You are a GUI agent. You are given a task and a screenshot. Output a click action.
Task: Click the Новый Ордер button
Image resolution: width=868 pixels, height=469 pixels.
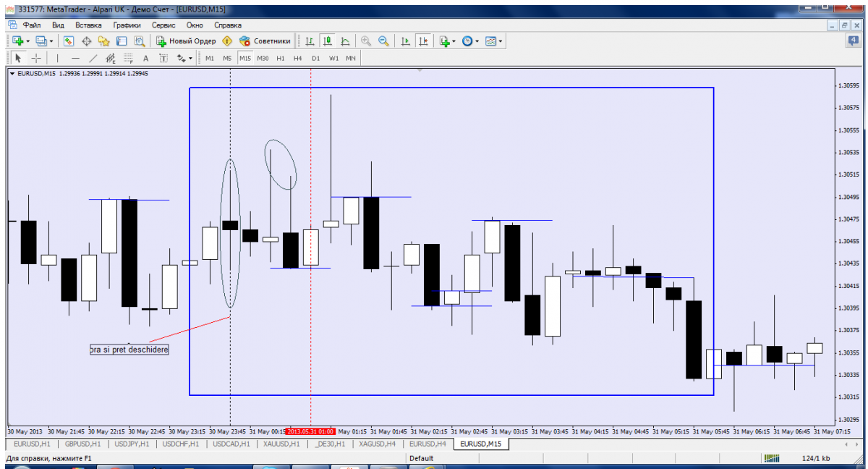[x=186, y=41]
